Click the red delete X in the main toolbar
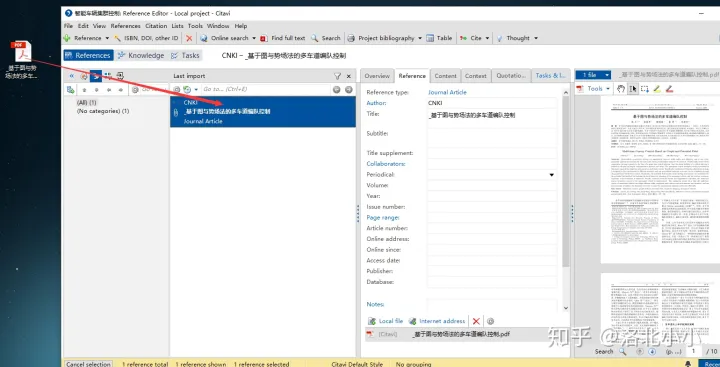Viewport: 720px width, 367px height. click(189, 38)
